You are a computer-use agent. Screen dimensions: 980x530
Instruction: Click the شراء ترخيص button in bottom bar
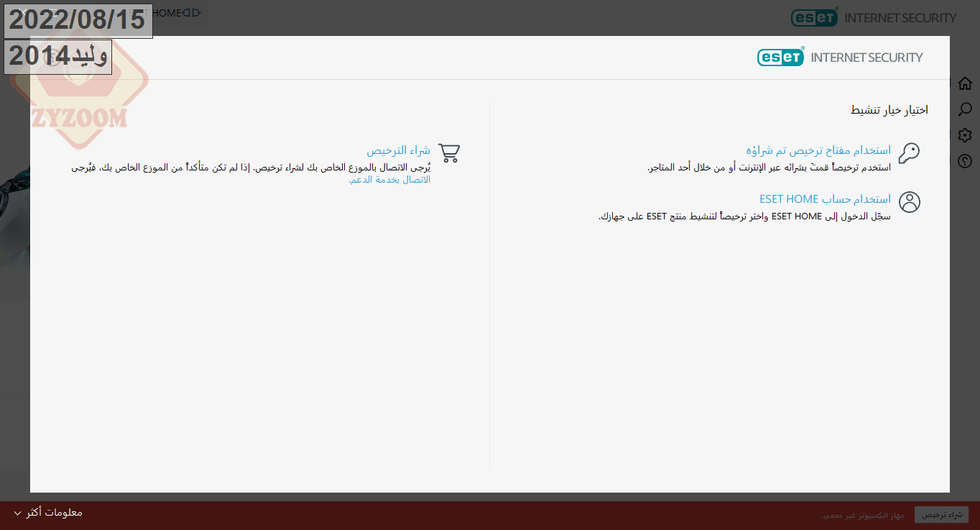941,515
